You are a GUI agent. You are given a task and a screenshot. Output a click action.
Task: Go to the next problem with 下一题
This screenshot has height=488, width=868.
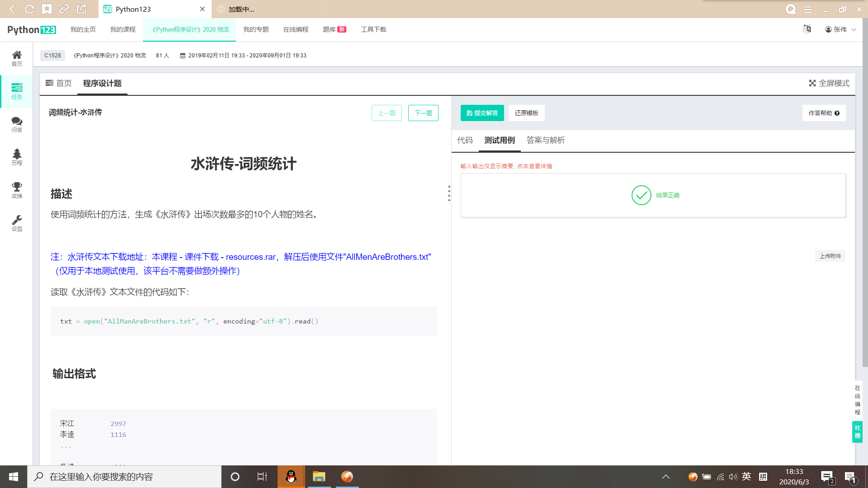423,113
